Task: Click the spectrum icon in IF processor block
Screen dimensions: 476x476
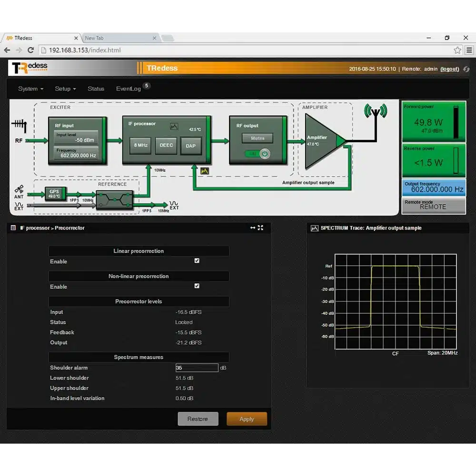Action: click(x=174, y=126)
